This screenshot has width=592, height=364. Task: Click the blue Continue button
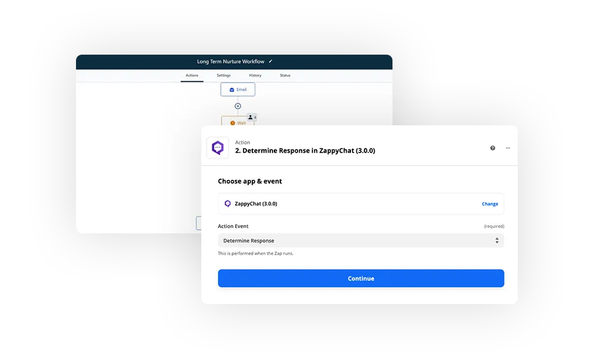[x=361, y=278]
